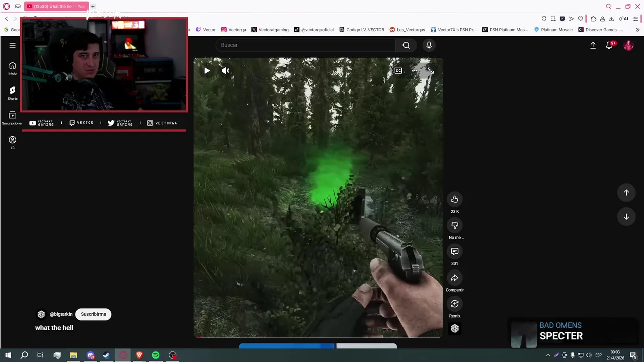
Task: Click the 'what the hell' Short title
Action: coord(54,328)
